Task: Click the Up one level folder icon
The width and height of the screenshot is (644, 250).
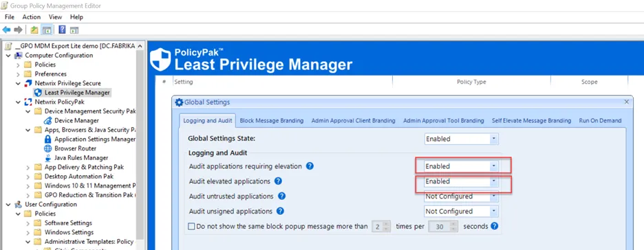Action: coord(34,30)
